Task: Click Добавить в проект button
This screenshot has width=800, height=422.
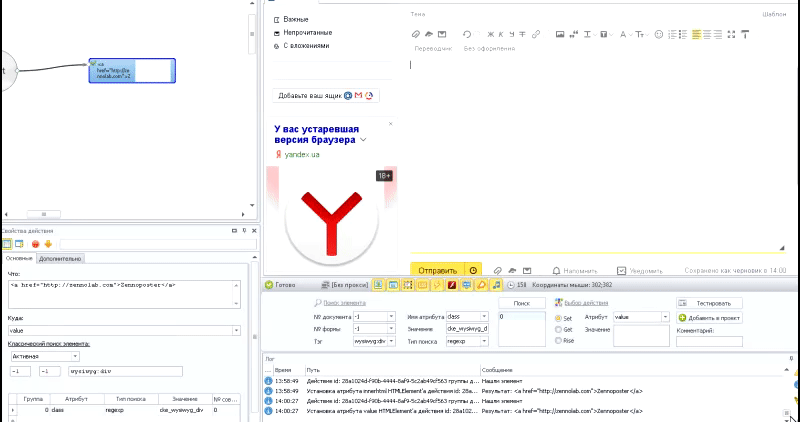Action: click(x=709, y=317)
